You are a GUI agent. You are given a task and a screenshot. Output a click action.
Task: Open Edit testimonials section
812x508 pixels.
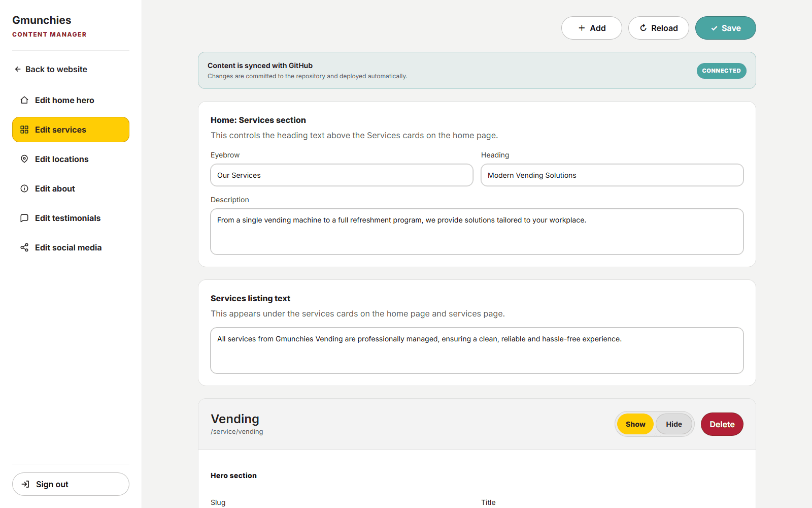tap(71, 218)
